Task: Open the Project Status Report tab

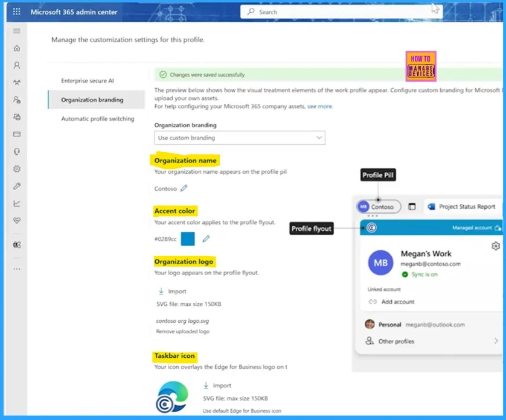Action: pyautogui.click(x=463, y=206)
